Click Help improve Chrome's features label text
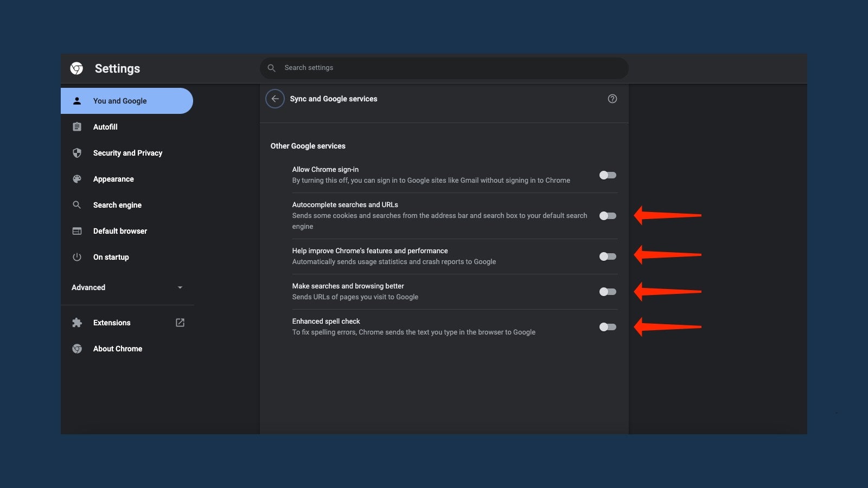868x488 pixels. point(370,251)
